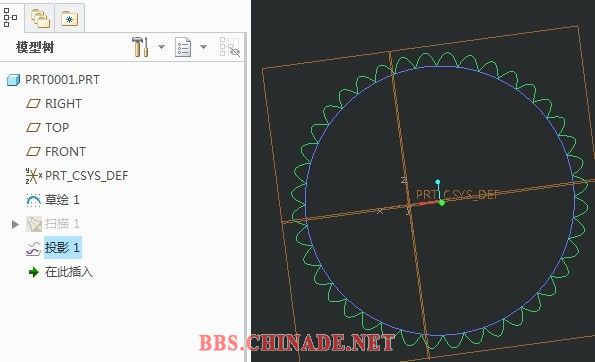Click the PRT_CSYS_DEF coordinate system icon

pos(33,176)
